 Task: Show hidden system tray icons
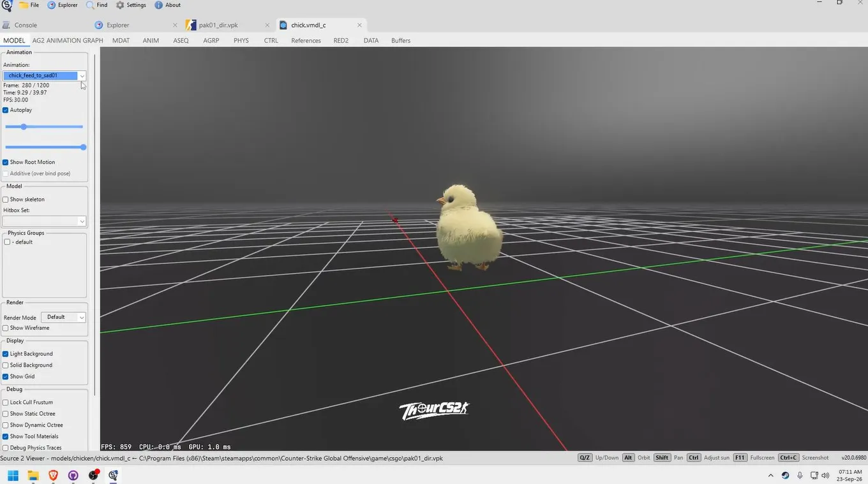(x=770, y=476)
